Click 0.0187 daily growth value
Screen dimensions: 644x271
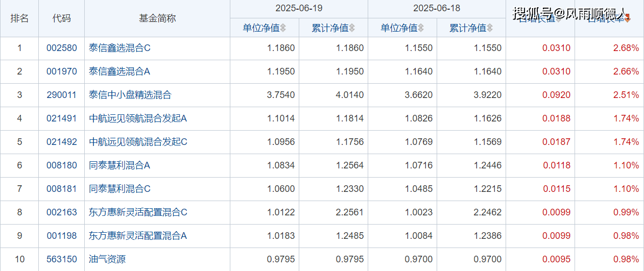tap(557, 142)
